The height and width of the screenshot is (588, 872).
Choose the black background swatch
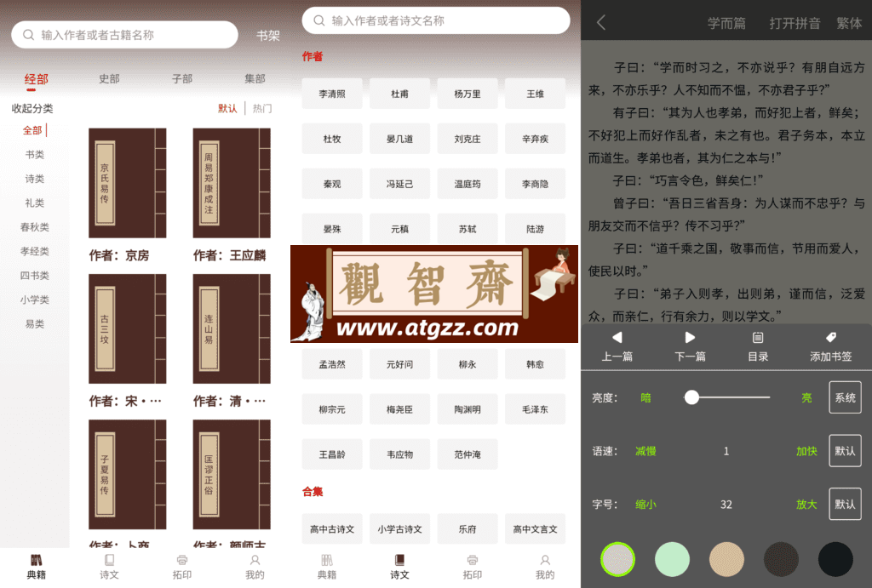835,559
